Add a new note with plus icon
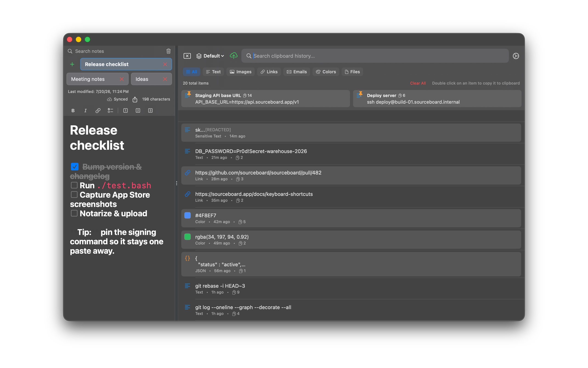Screen dimensions: 588x368 [x=72, y=64]
